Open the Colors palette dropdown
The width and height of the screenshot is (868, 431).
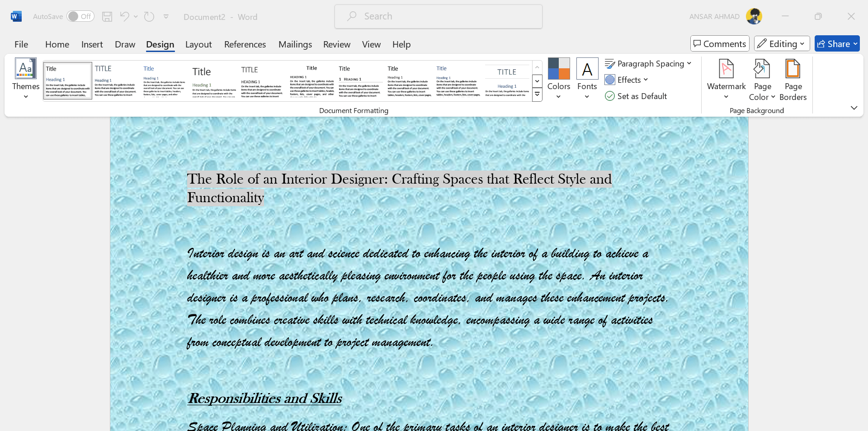tap(559, 79)
